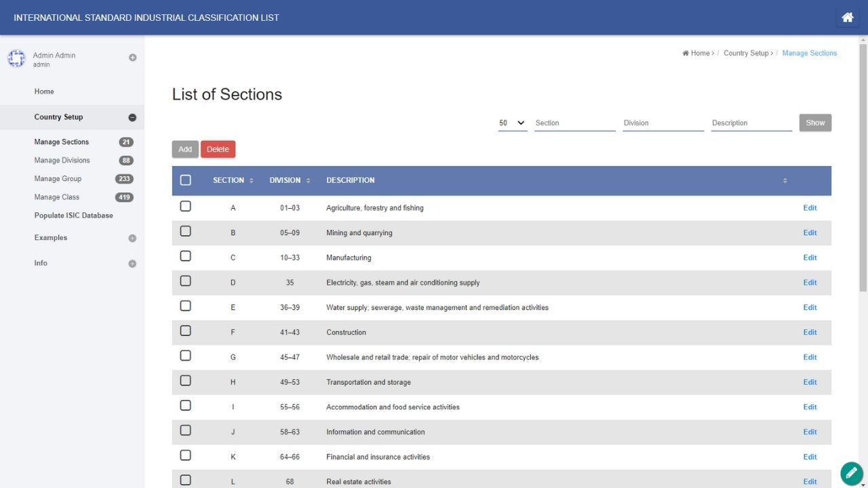Click Edit link for Mining and quarrying
The width and height of the screenshot is (868, 488).
pos(810,233)
